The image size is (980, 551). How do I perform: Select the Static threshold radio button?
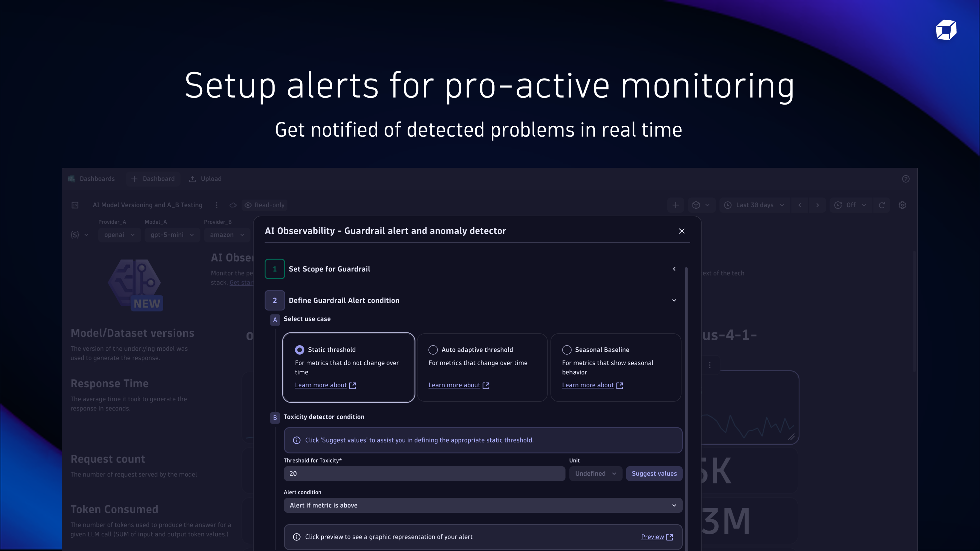coord(300,349)
